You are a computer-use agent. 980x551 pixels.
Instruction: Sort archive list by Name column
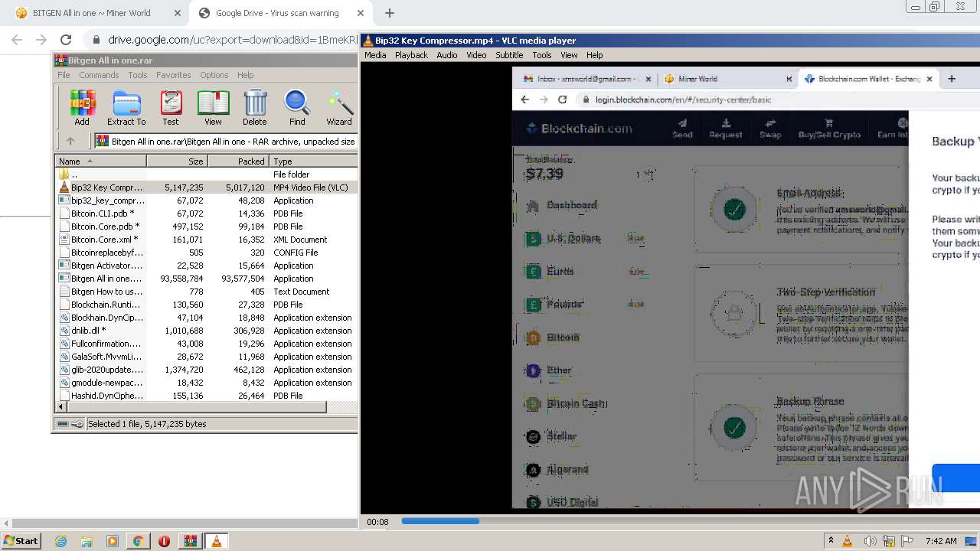tap(100, 161)
